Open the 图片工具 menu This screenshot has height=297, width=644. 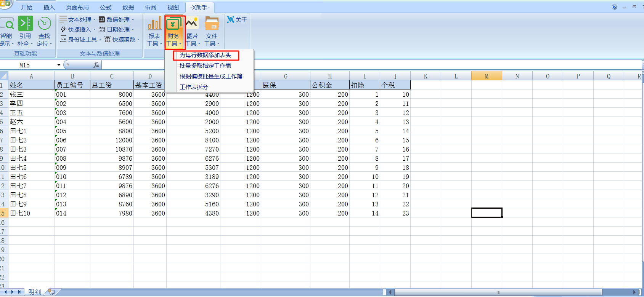193,32
